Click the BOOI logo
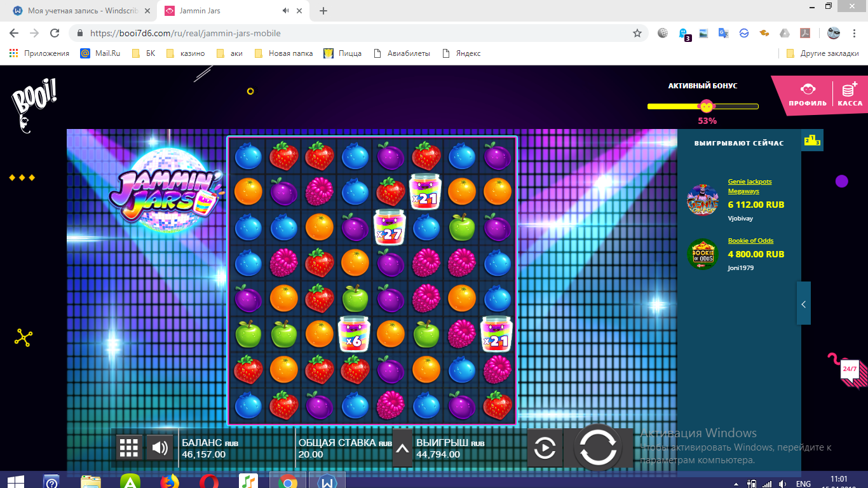 point(34,107)
